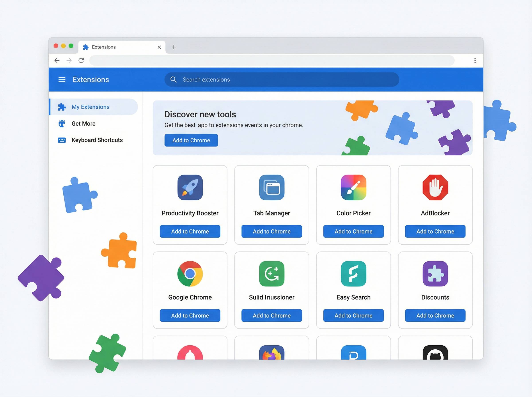Screen dimensions: 532x397
Task: Open Keyboard Shortcuts sidebar item
Action: click(x=97, y=140)
